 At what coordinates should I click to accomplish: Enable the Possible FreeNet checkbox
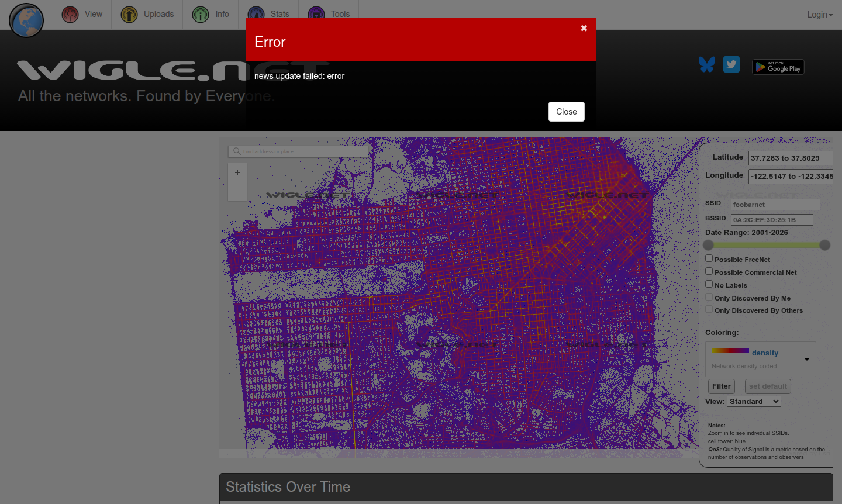coord(709,258)
